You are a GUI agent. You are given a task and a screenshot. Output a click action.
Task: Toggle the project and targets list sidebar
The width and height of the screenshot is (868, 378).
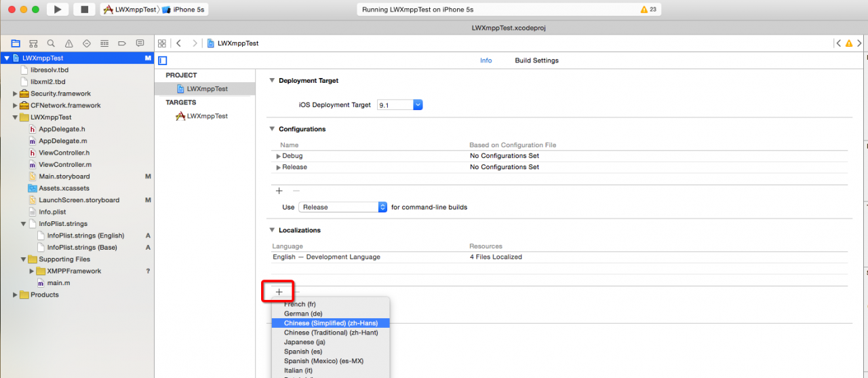click(x=163, y=60)
